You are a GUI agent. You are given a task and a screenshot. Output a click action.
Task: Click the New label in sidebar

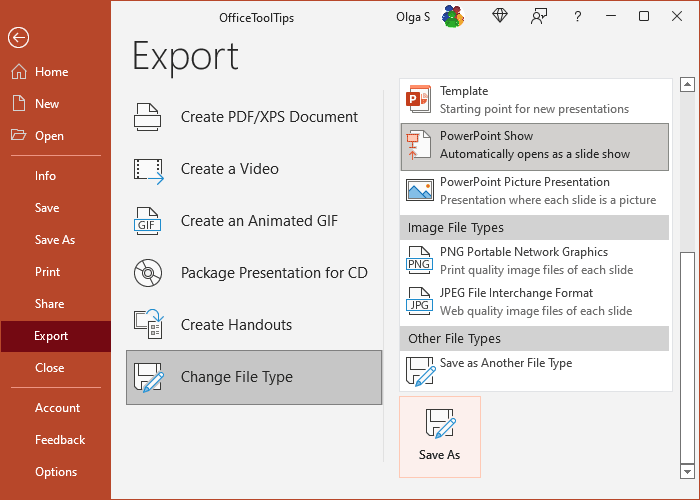(x=47, y=104)
